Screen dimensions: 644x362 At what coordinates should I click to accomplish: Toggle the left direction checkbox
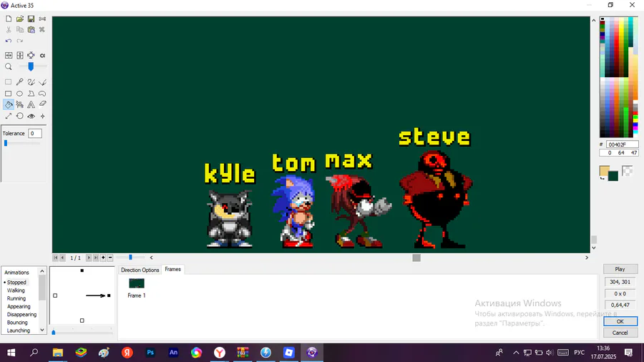[55, 295]
